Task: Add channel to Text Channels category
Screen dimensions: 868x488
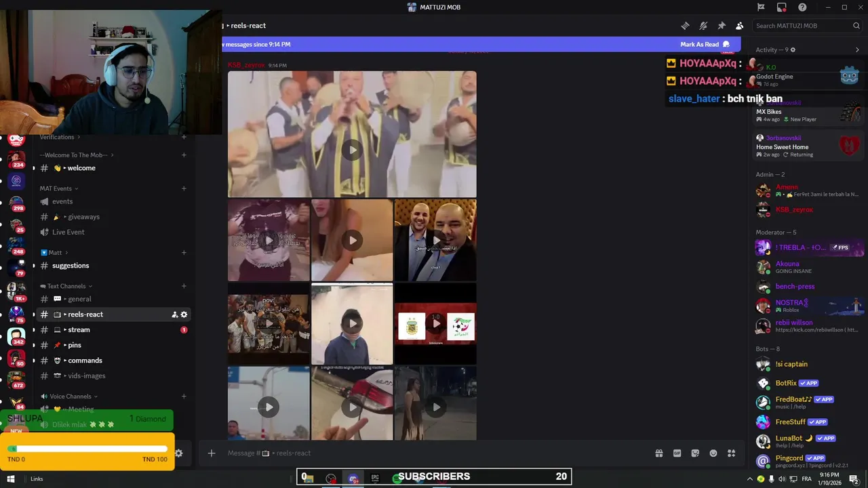Action: 184,286
